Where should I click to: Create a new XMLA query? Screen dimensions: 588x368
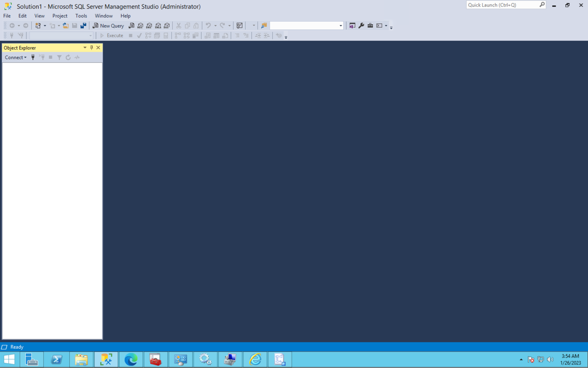pyautogui.click(x=158, y=26)
